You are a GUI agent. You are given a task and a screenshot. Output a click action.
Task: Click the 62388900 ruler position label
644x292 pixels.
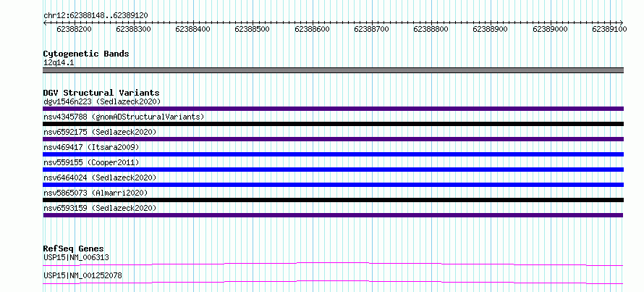pyautogui.click(x=491, y=29)
